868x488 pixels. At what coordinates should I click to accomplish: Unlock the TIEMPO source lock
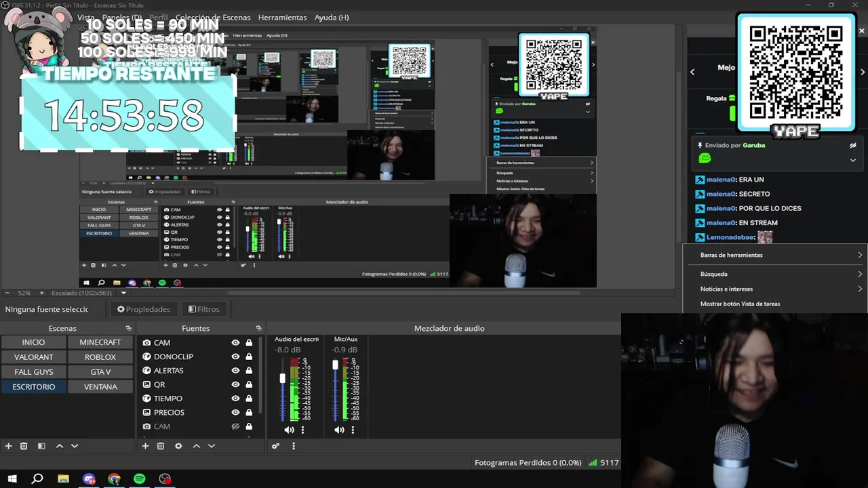pos(249,399)
